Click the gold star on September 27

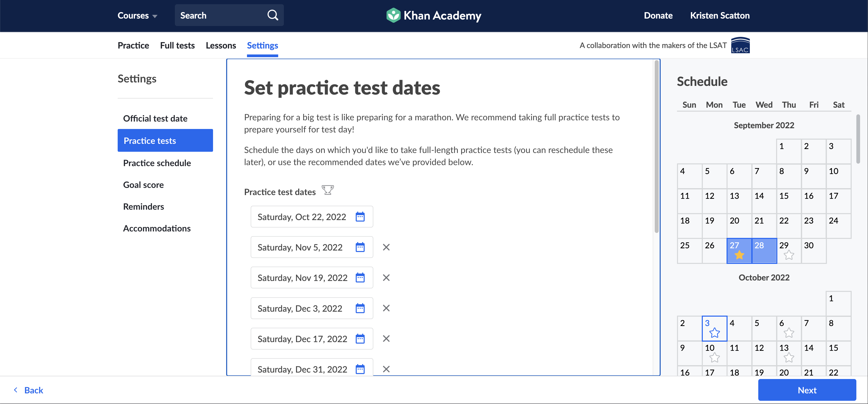739,255
